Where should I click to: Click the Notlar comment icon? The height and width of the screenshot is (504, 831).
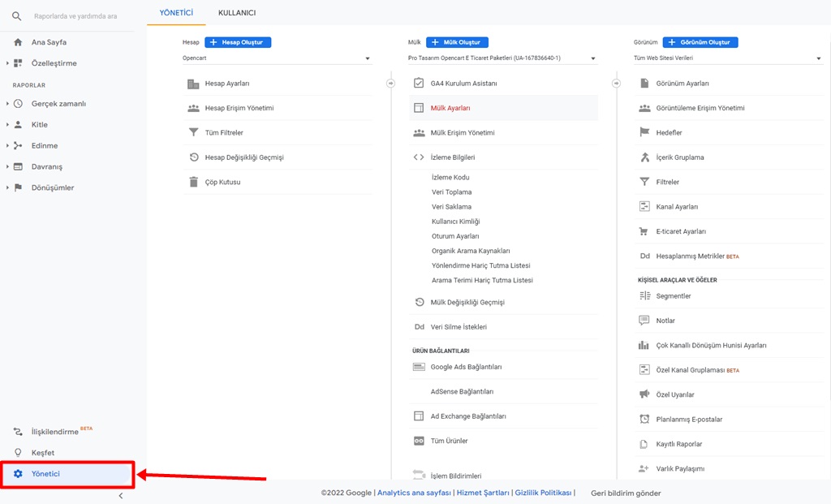[644, 321]
